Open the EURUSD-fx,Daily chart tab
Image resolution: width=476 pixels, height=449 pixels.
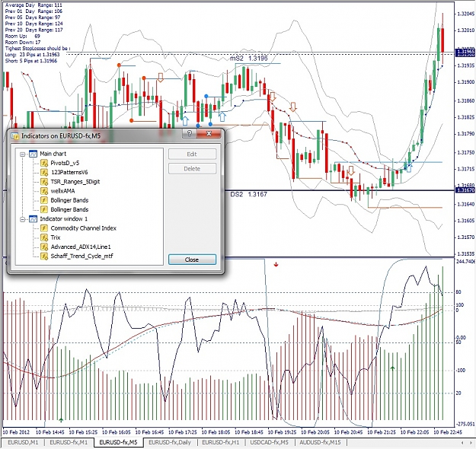coord(169,442)
